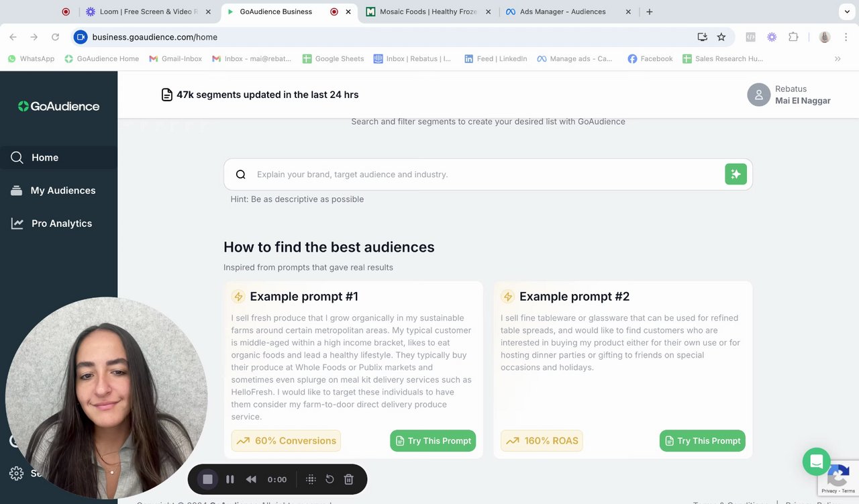This screenshot has width=859, height=504.
Task: Try This Prompt for Example prompt #2
Action: pos(702,441)
